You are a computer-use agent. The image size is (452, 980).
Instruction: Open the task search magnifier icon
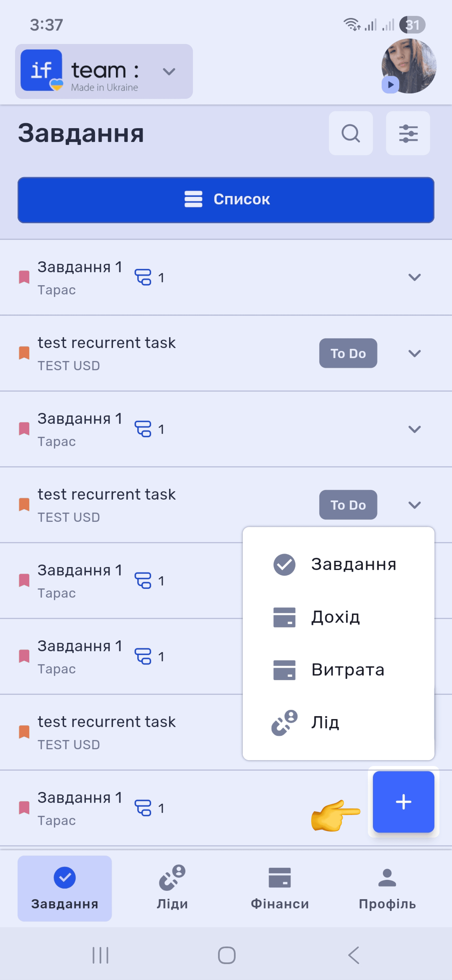click(351, 133)
